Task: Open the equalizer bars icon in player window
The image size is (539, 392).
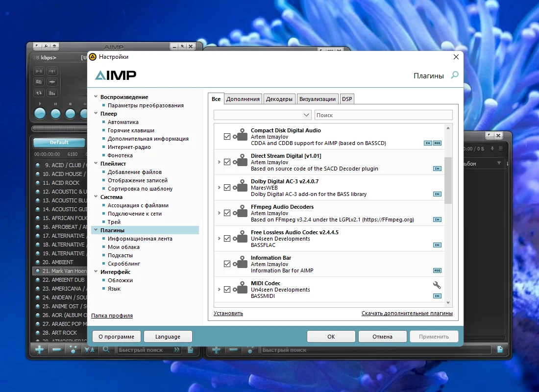Action: point(52,93)
